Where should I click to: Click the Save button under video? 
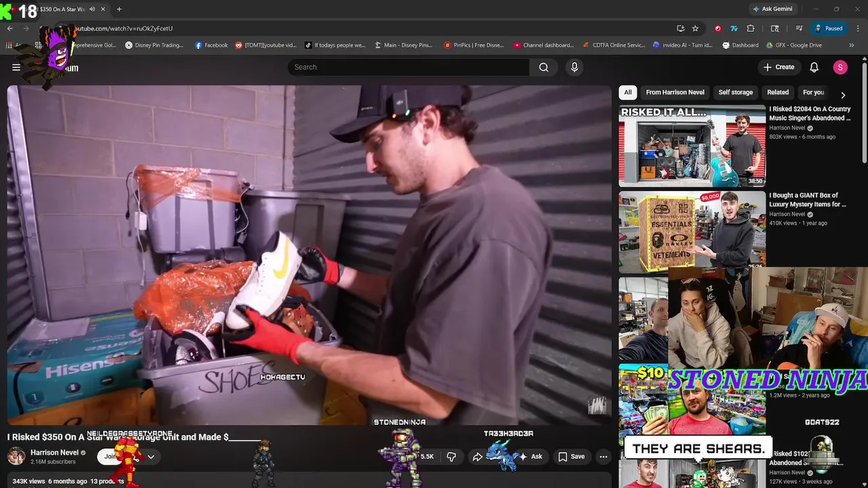[x=571, y=457]
